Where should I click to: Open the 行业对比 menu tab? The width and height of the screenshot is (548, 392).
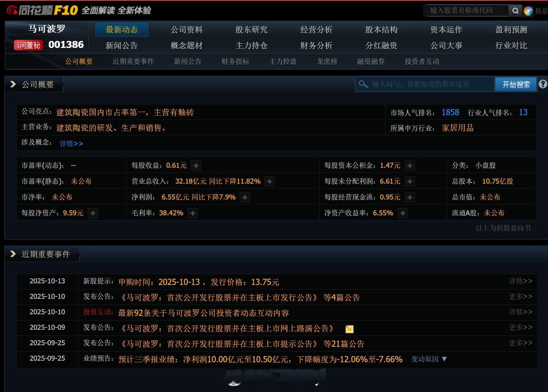tap(511, 46)
